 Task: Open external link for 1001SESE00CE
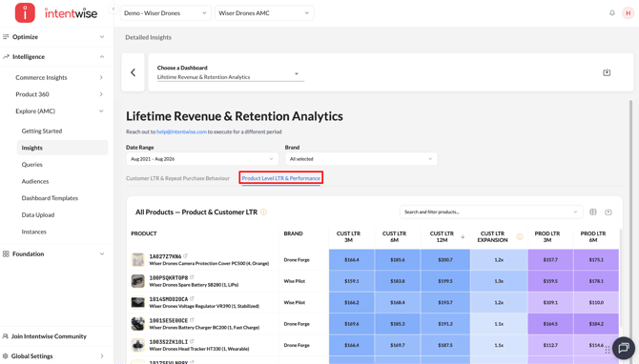click(x=192, y=320)
